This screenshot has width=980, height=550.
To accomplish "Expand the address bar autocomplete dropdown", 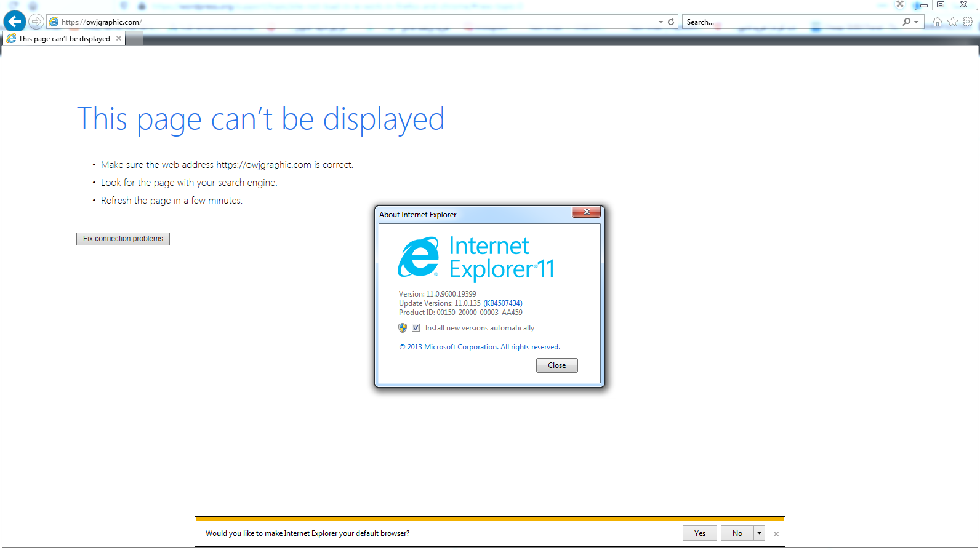I will (661, 22).
